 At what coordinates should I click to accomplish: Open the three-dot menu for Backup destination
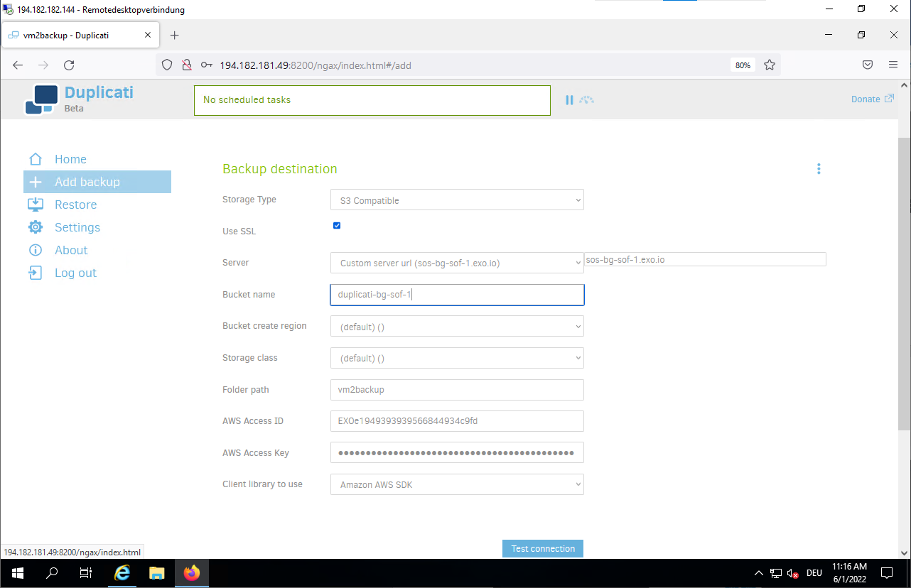point(819,169)
